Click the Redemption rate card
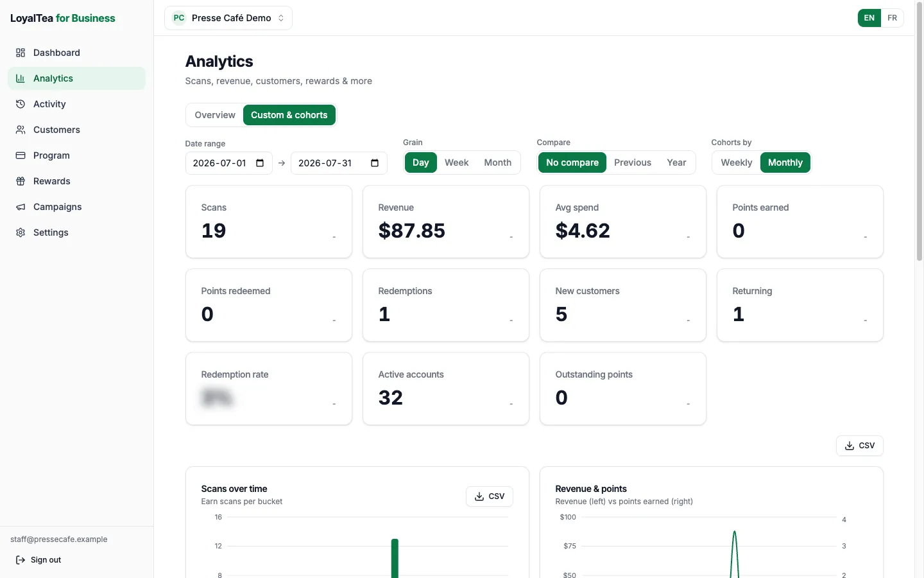The width and height of the screenshot is (924, 578). point(269,389)
